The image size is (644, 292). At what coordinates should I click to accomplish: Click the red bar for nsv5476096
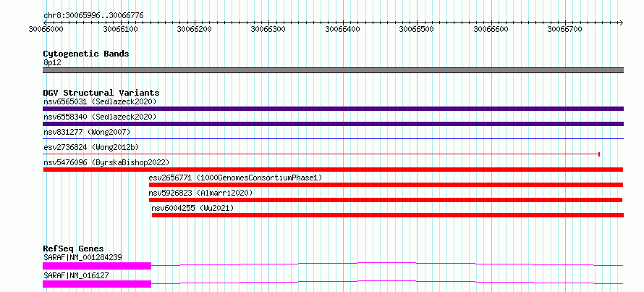pos(333,170)
